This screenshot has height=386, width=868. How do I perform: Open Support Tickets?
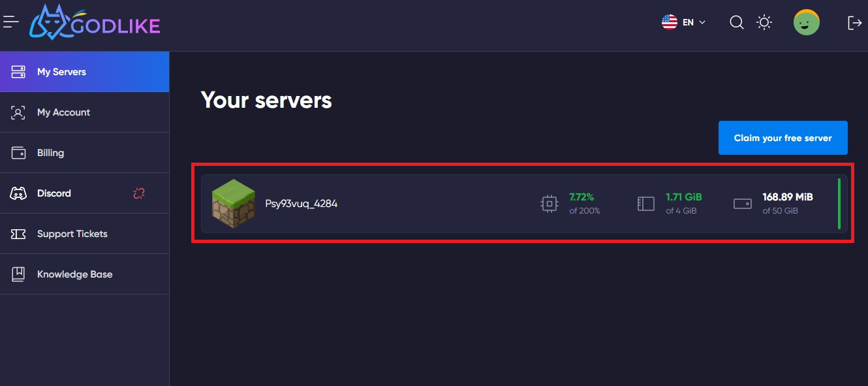85,234
